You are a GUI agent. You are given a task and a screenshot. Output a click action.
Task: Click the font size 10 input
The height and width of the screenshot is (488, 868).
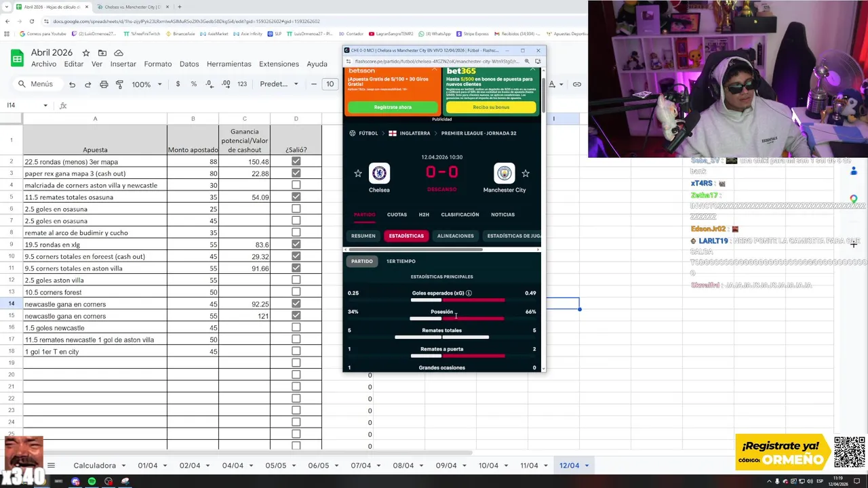pyautogui.click(x=330, y=84)
